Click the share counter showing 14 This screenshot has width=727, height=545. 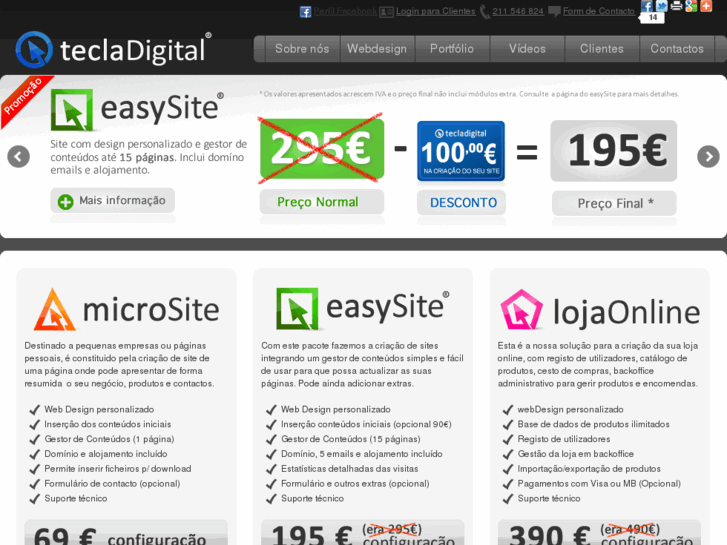coord(652,18)
